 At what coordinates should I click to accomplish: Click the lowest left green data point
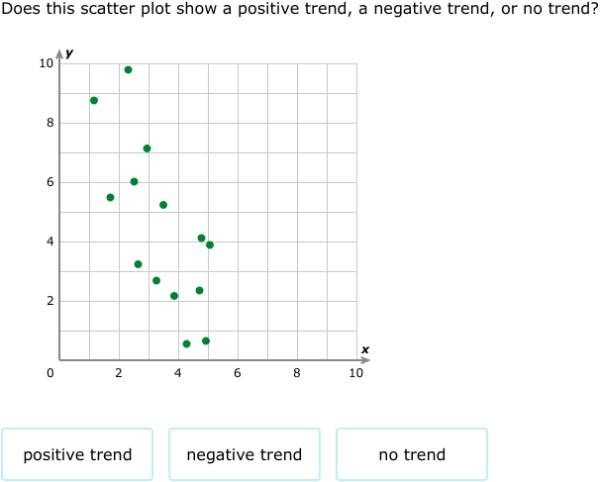(186, 344)
